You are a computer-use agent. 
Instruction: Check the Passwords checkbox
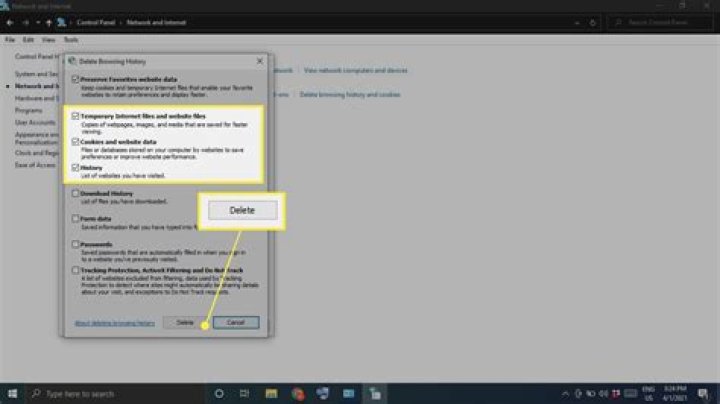pos(75,243)
